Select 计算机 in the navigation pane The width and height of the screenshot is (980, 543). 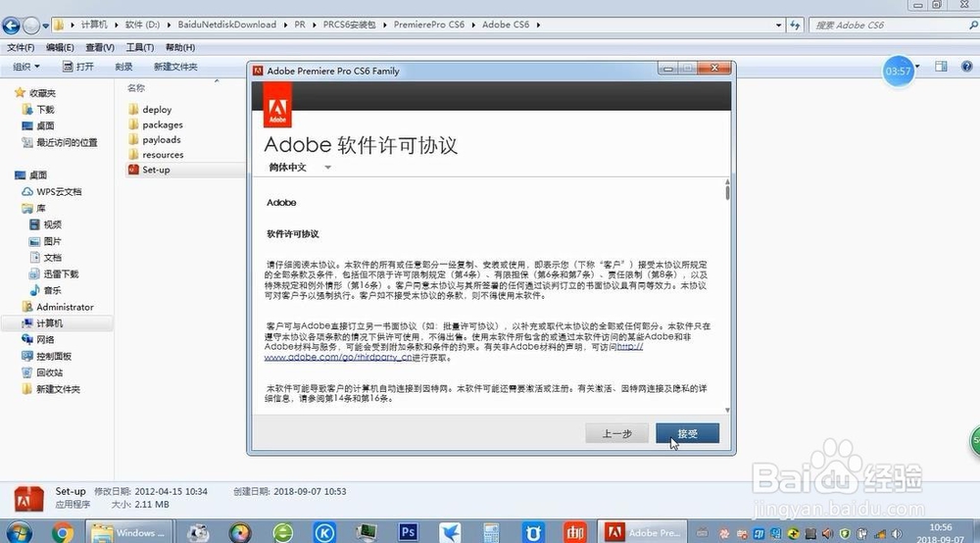pyautogui.click(x=42, y=323)
